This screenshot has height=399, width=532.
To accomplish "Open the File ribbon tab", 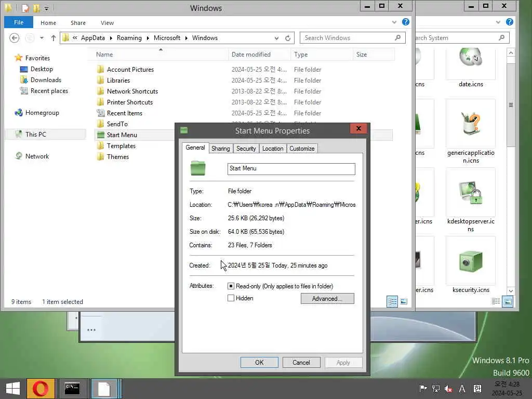I will click(x=19, y=22).
